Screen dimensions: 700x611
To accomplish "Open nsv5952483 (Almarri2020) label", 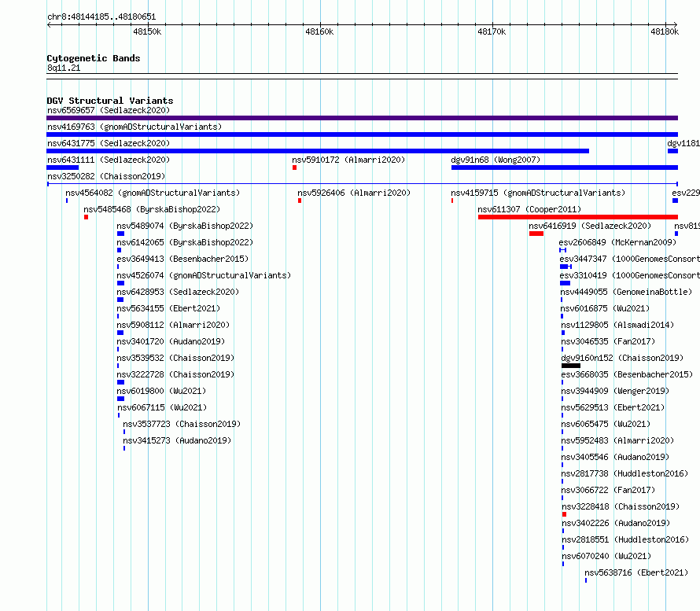I will click(x=617, y=440).
